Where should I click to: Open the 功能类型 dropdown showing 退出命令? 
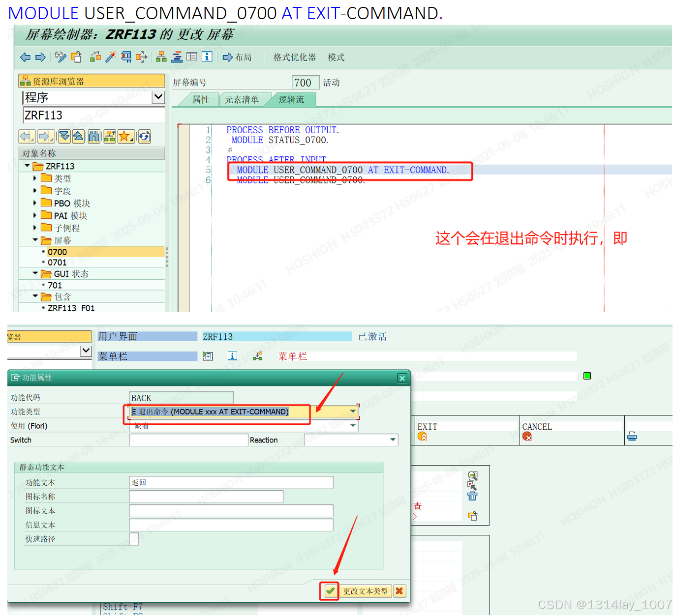(x=352, y=411)
